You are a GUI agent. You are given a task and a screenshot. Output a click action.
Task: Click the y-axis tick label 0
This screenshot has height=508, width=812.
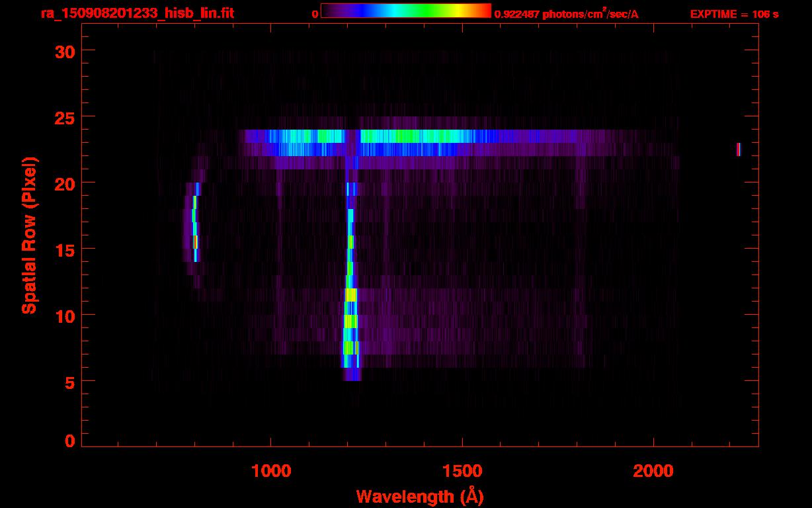click(x=70, y=441)
